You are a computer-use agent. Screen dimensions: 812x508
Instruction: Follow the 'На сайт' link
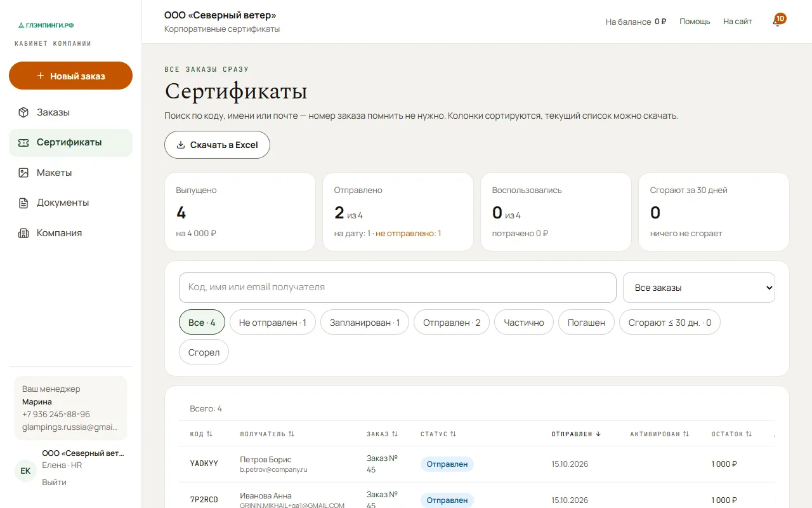[738, 22]
